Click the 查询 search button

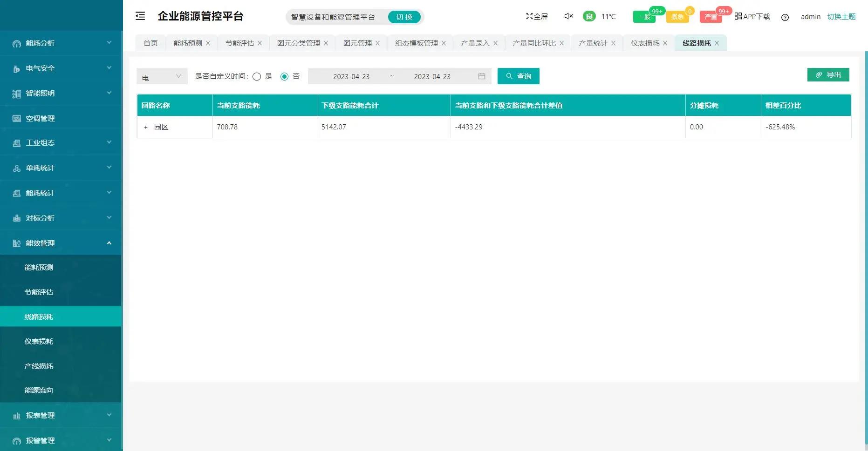(x=519, y=76)
